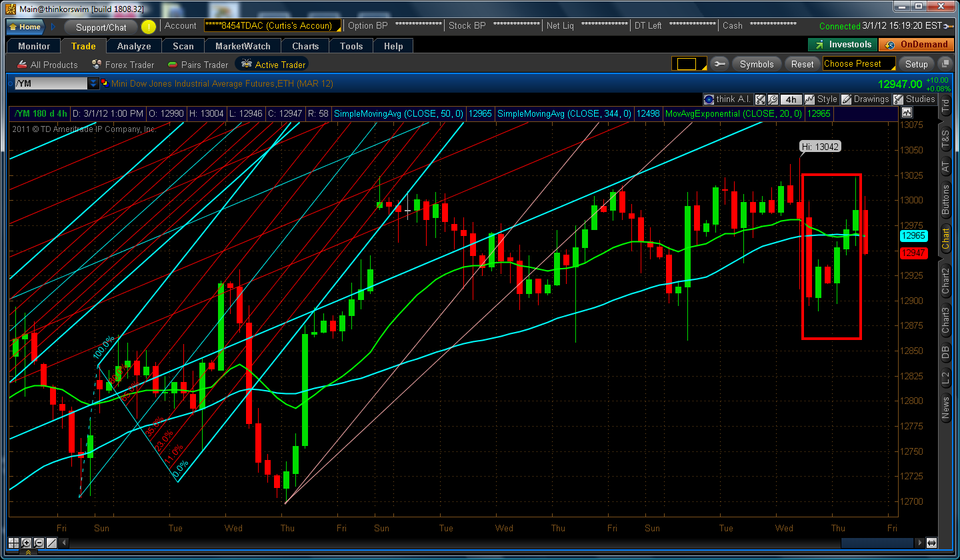Click the chart crosshair mode icon
Image resolution: width=960 pixels, height=560 pixels.
click(x=761, y=99)
